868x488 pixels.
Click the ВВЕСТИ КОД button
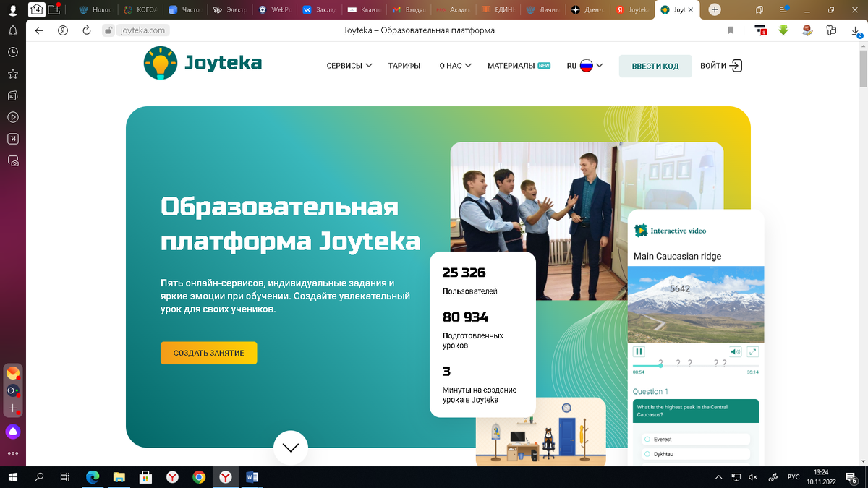click(655, 66)
